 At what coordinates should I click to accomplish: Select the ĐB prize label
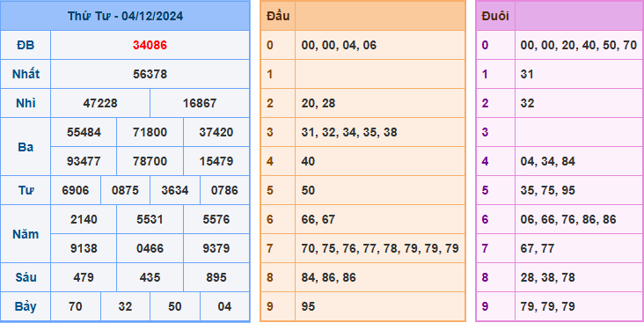(26, 45)
